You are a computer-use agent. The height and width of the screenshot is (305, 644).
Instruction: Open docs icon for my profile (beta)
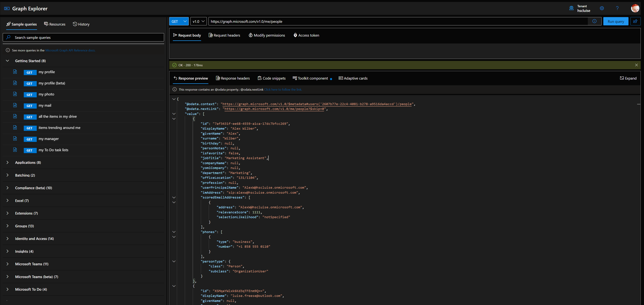click(x=15, y=83)
